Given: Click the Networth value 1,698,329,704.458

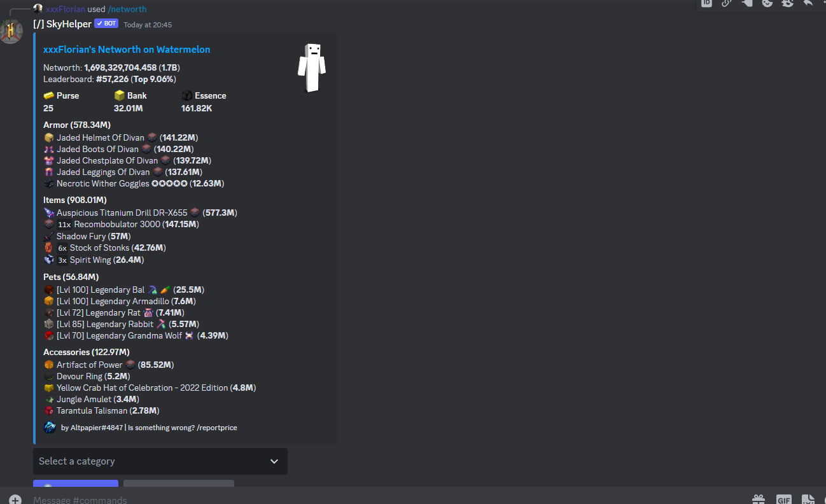Looking at the screenshot, I should pyautogui.click(x=120, y=67).
